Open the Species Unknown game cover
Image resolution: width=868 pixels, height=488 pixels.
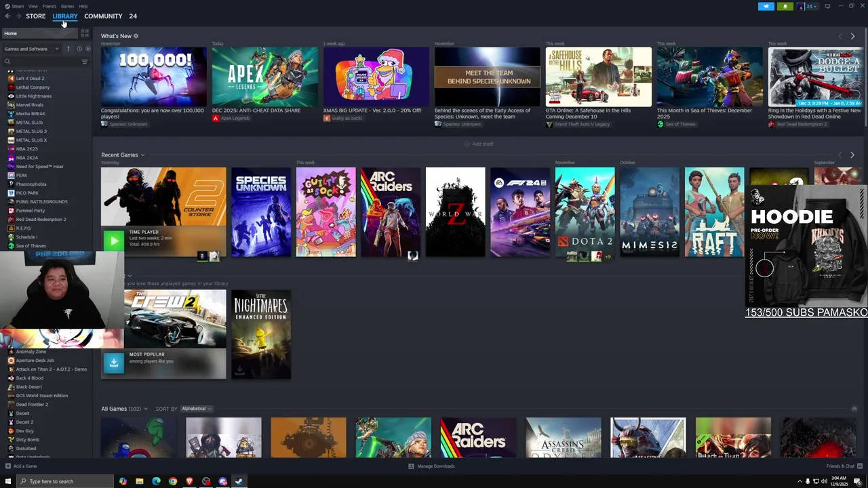pyautogui.click(x=261, y=212)
